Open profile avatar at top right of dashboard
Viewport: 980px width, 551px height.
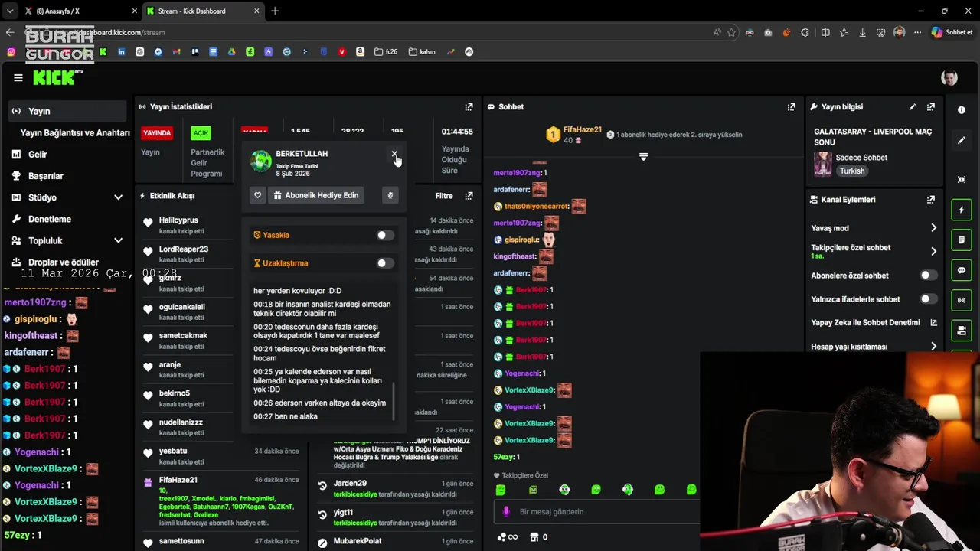(949, 78)
